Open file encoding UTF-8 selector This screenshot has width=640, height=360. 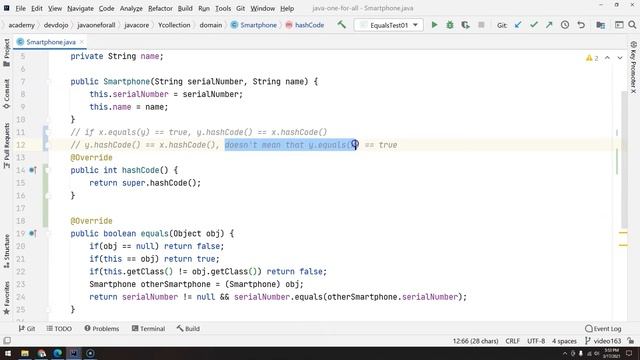coord(536,341)
